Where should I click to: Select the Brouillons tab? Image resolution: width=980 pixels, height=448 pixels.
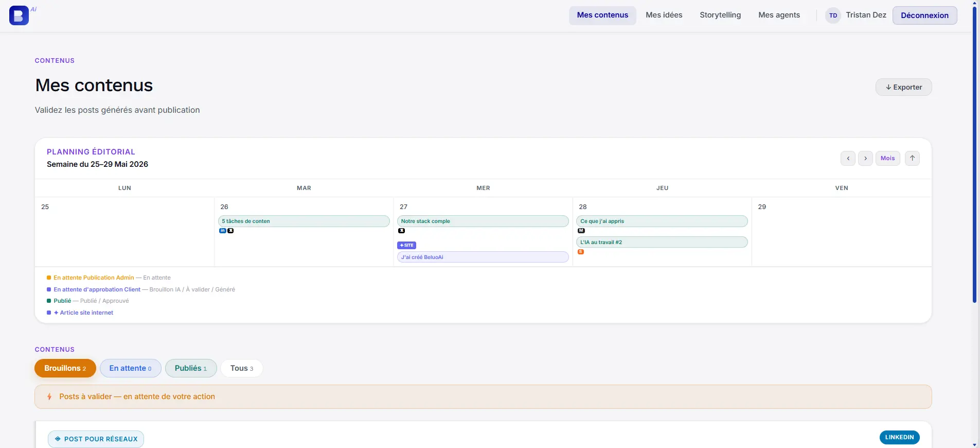[x=65, y=368]
